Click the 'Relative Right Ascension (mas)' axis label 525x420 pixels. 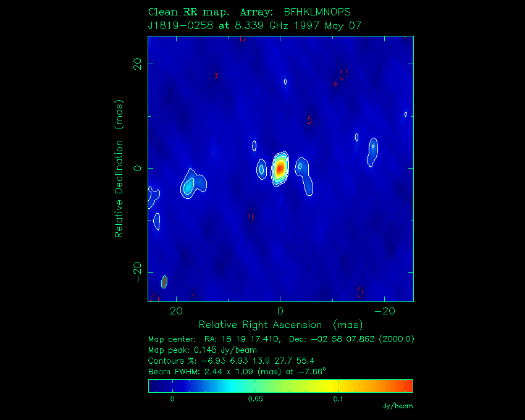[280, 324]
